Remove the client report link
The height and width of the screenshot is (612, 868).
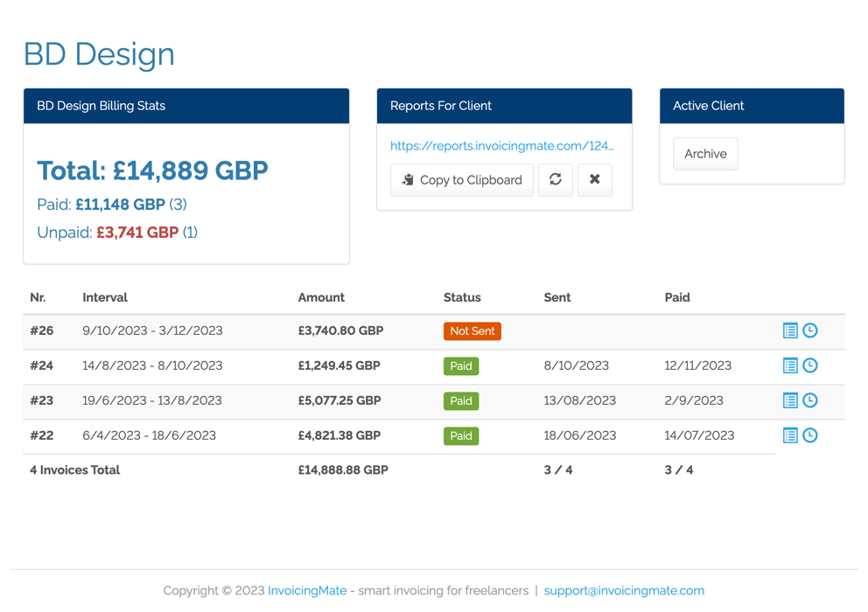(x=594, y=180)
